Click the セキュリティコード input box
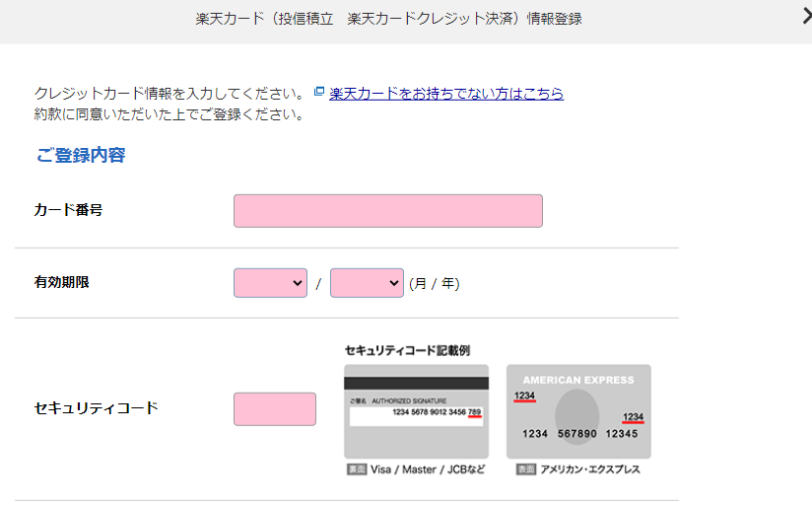The width and height of the screenshot is (812, 505). 275,409
